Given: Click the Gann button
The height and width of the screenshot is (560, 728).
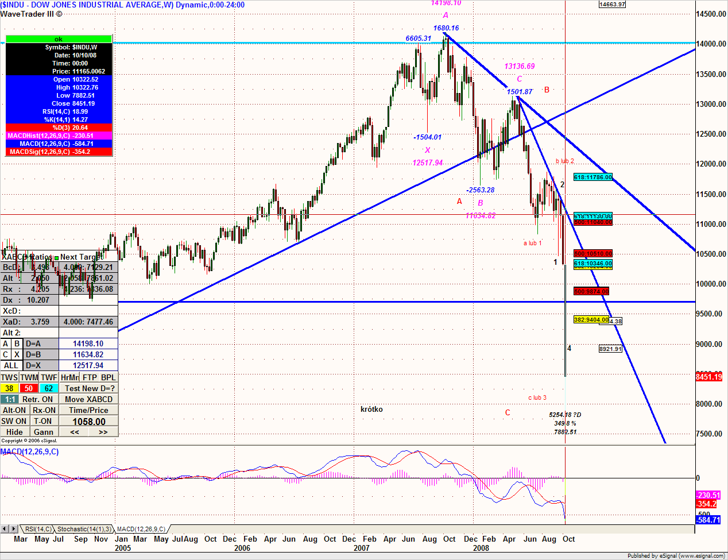Looking at the screenshot, I should (44, 432).
